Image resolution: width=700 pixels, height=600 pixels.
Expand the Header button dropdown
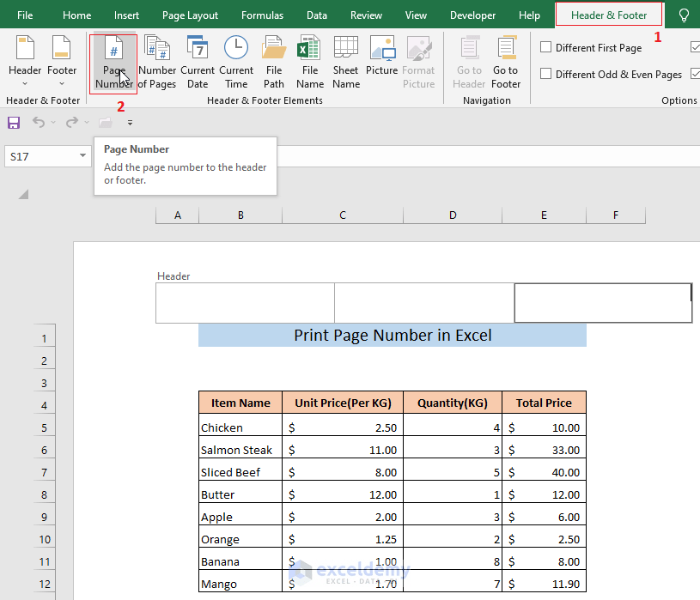pyautogui.click(x=25, y=82)
